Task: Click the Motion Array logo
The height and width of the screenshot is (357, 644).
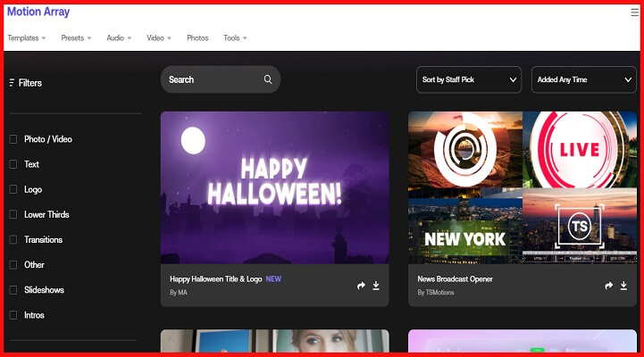Action: tap(38, 12)
